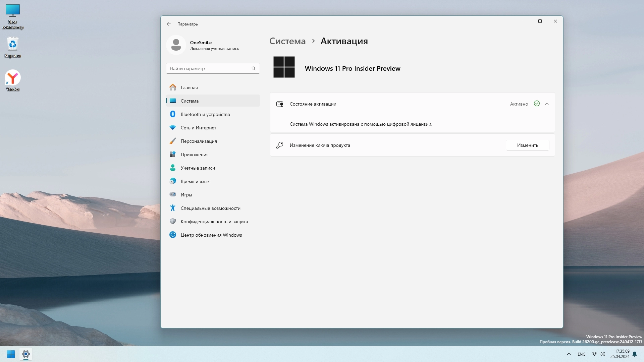
Task: Show hidden tray icons chevron
Action: pos(569,354)
